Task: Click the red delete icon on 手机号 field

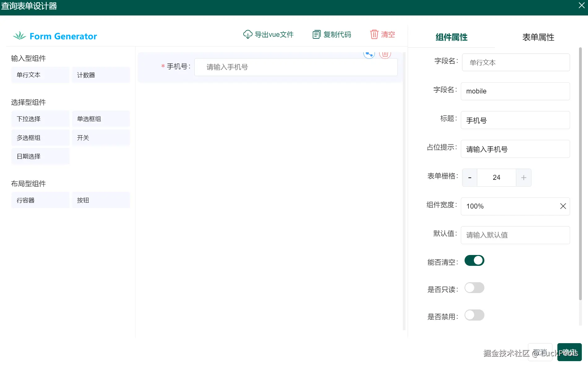Action: coord(385,54)
